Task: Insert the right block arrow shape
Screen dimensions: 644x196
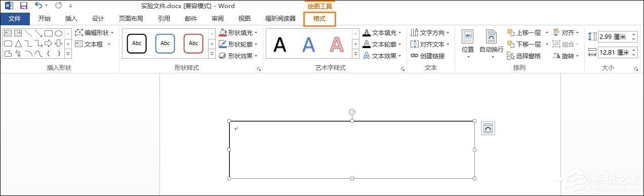Action: point(49,44)
